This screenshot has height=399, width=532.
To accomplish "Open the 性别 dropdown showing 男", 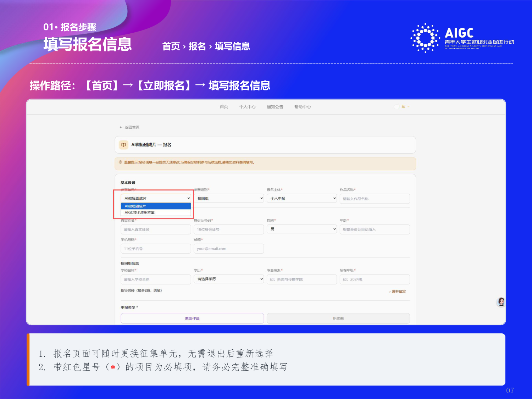I will [x=302, y=229].
